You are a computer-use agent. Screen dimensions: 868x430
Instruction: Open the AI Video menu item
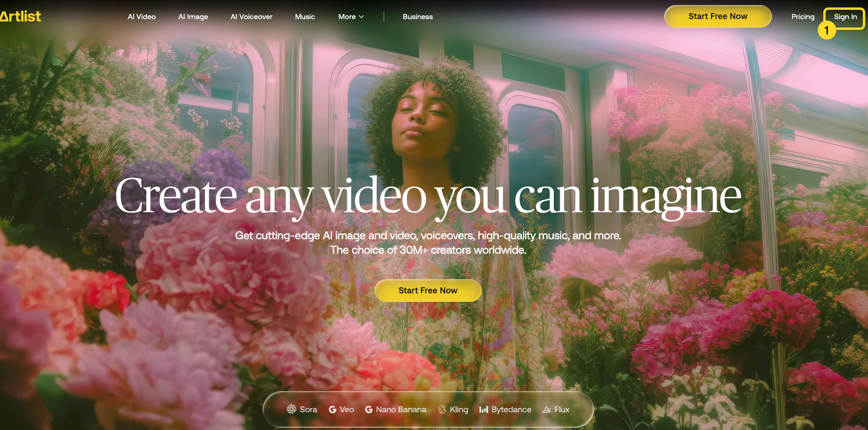click(142, 17)
